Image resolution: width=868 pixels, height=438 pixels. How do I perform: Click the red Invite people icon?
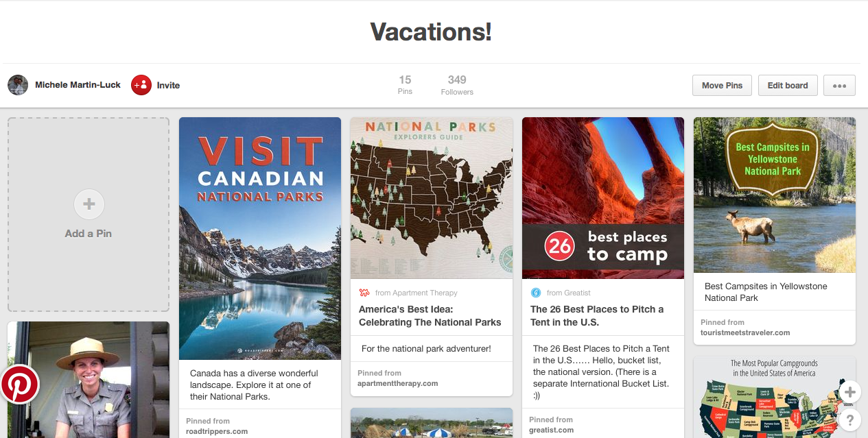[x=141, y=85]
